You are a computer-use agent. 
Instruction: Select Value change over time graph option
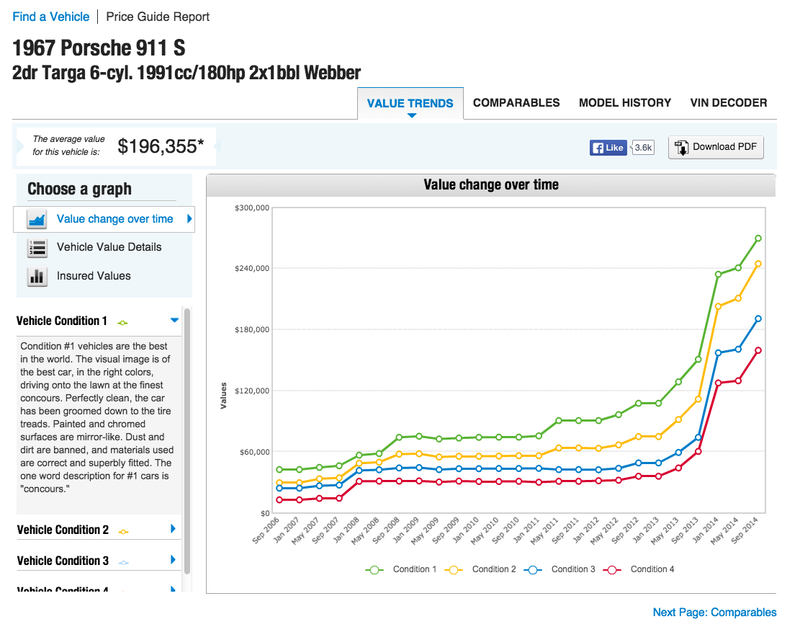(x=104, y=219)
